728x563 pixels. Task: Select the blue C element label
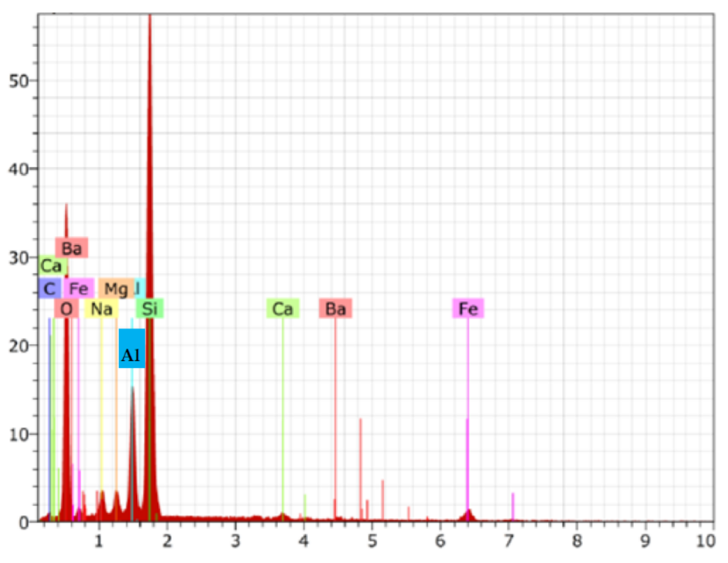(49, 288)
